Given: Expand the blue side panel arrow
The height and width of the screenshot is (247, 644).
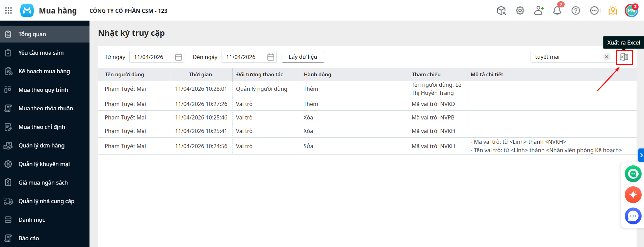Looking at the screenshot, I should 641,155.
